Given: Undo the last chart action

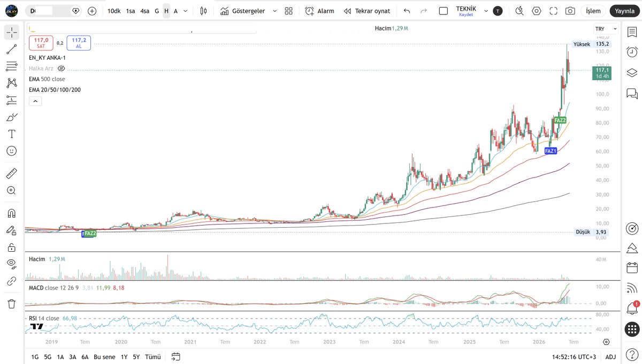Looking at the screenshot, I should pyautogui.click(x=407, y=11).
